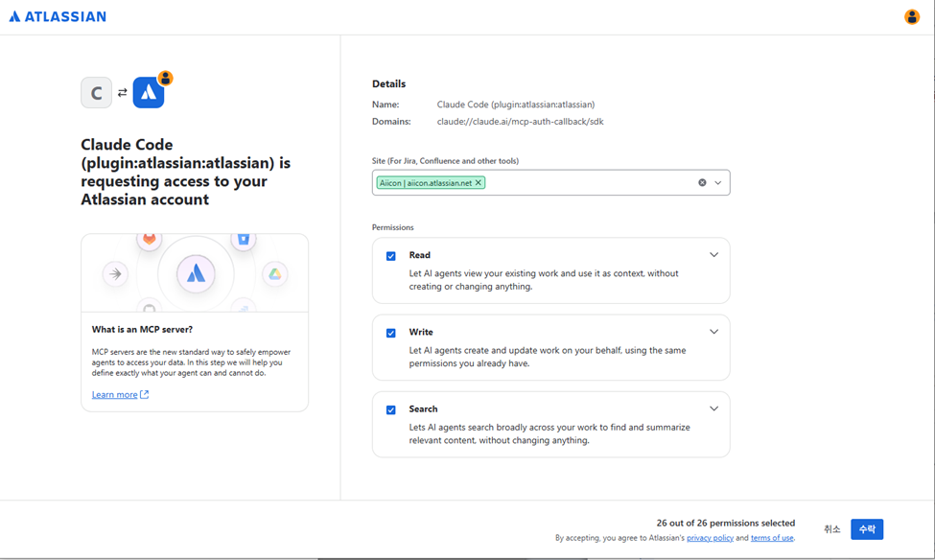Expand the Search permission details
The height and width of the screenshot is (560, 935).
tap(713, 408)
